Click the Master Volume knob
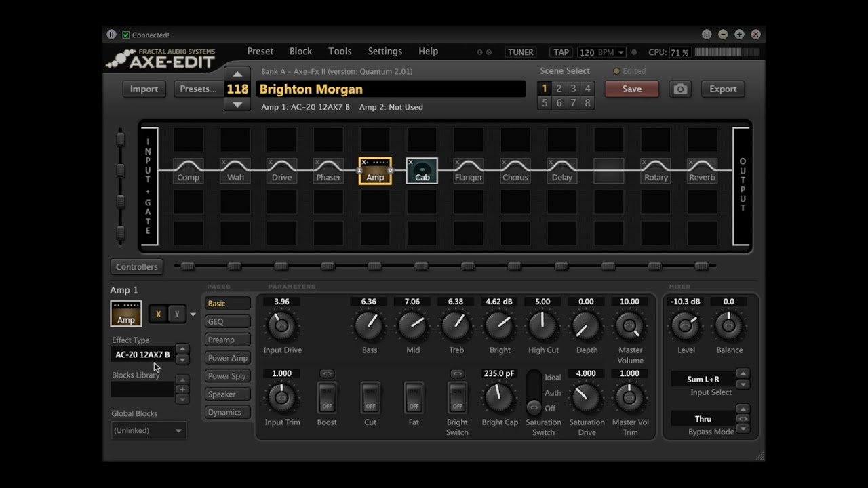This screenshot has height=488, width=868. (x=629, y=326)
